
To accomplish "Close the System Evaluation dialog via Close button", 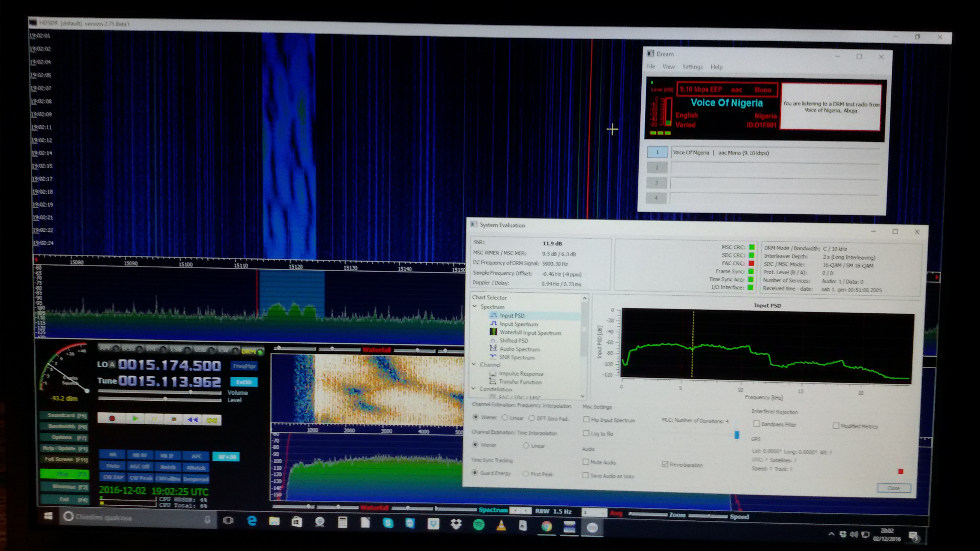I will [894, 488].
